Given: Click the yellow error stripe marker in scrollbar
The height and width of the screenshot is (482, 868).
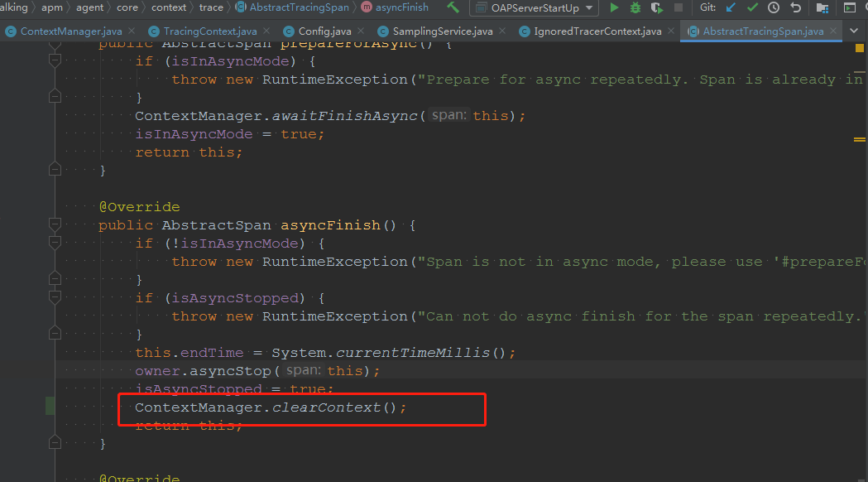Looking at the screenshot, I should click(x=859, y=48).
